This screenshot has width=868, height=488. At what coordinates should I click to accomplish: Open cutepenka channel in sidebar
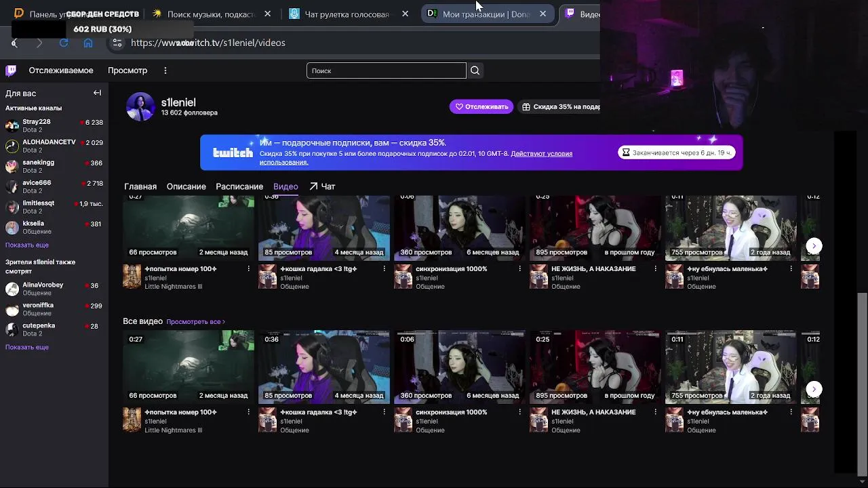(54, 329)
